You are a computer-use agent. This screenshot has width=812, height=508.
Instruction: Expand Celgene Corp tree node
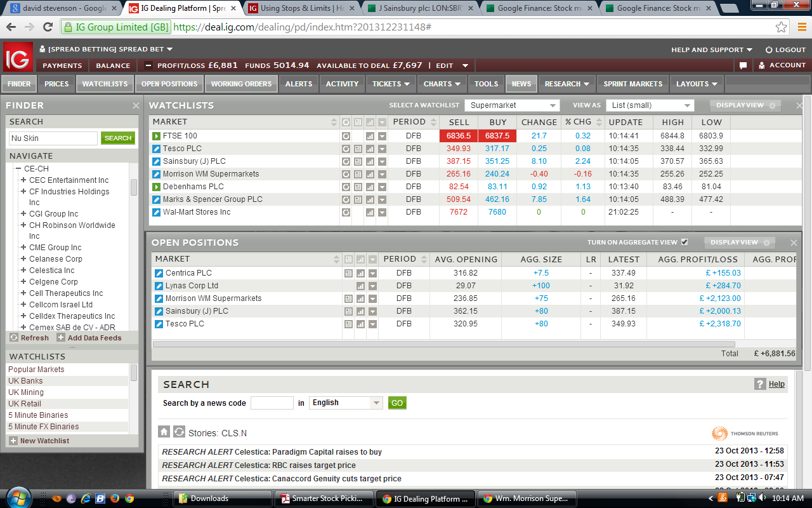(x=23, y=282)
